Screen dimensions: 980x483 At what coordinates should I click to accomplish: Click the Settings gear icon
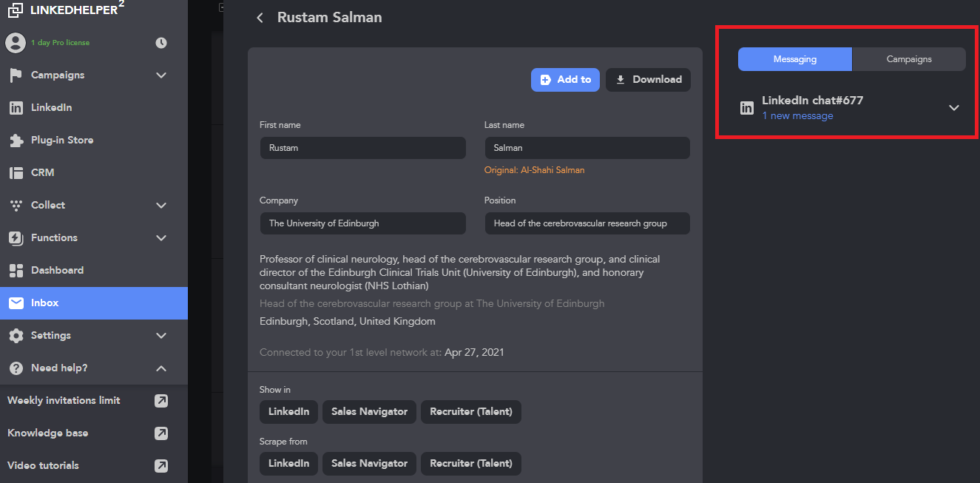(16, 336)
